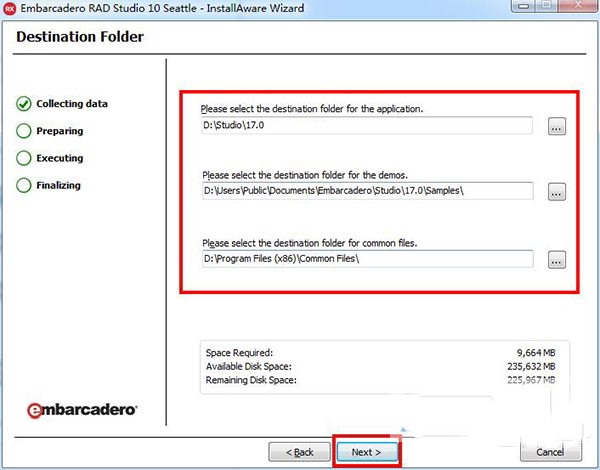Select the Finalizing step label
Screen dimensions: 600x470
coord(59,185)
